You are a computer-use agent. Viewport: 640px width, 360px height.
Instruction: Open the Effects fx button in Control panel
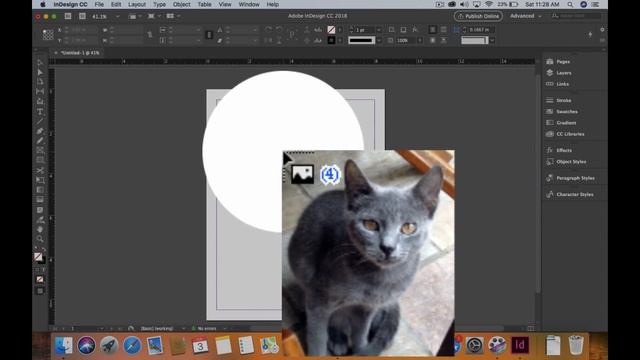pyautogui.click(x=415, y=30)
